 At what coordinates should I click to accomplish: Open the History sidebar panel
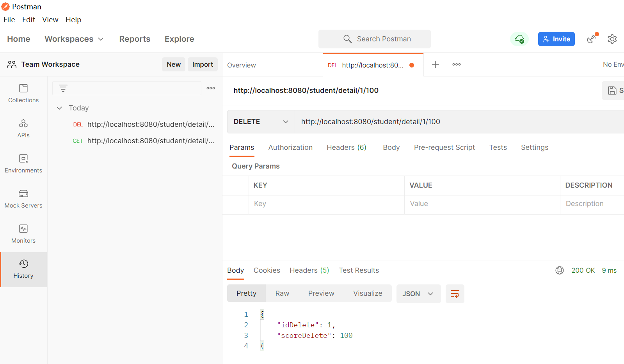[23, 270]
